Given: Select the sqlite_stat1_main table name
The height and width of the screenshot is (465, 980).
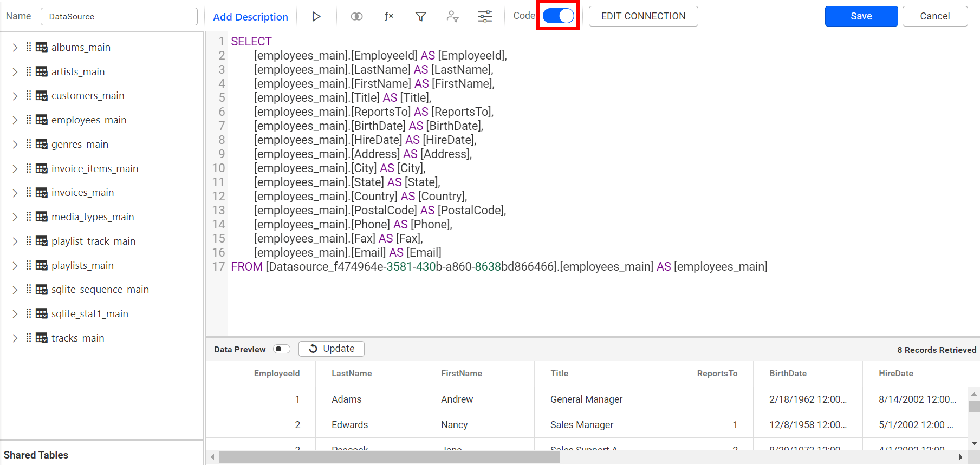Looking at the screenshot, I should tap(90, 314).
